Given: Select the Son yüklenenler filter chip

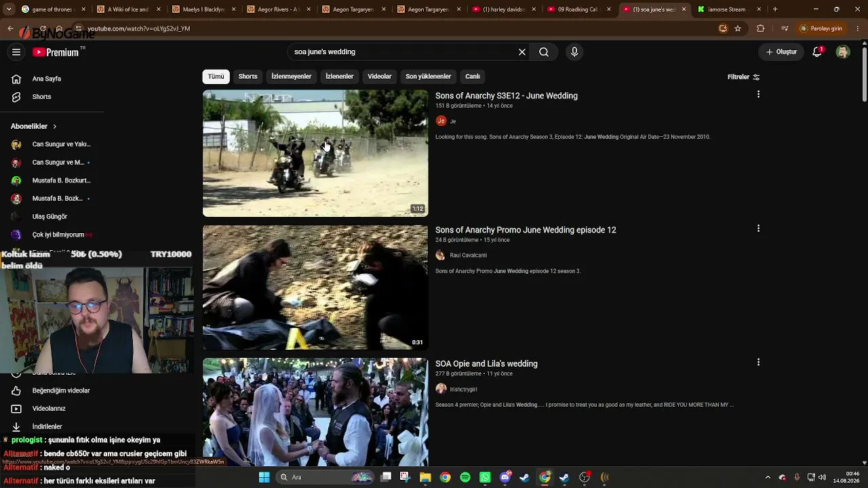Looking at the screenshot, I should pyautogui.click(x=428, y=77).
